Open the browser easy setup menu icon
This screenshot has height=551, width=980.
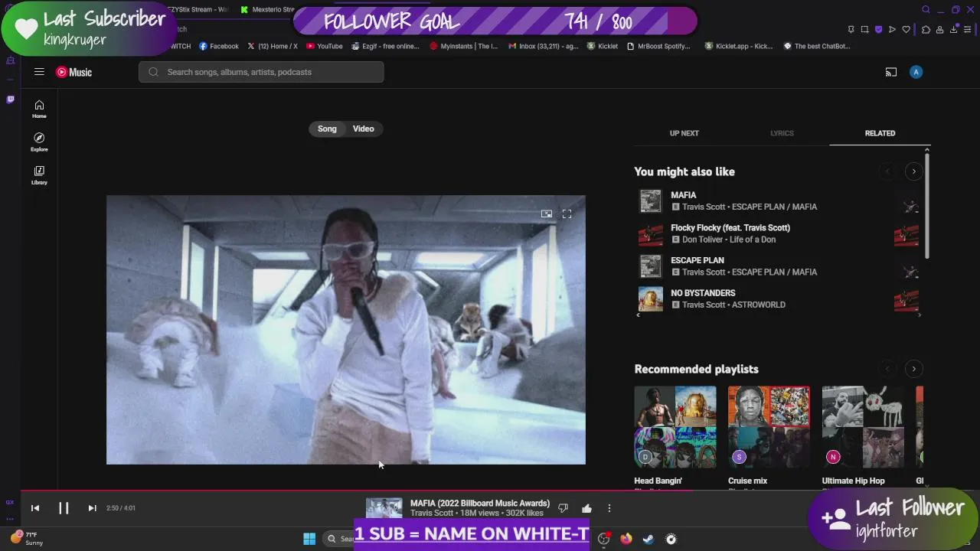click(x=968, y=29)
